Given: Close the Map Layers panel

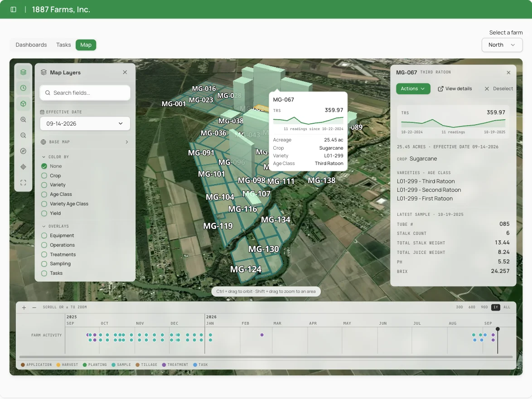Looking at the screenshot, I should click(x=125, y=73).
